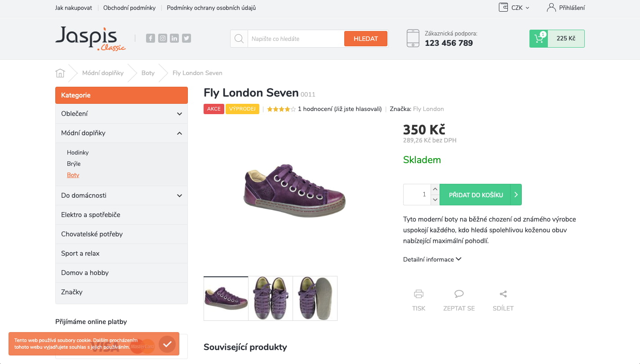Accept cookies with the checkmark button

pyautogui.click(x=167, y=344)
